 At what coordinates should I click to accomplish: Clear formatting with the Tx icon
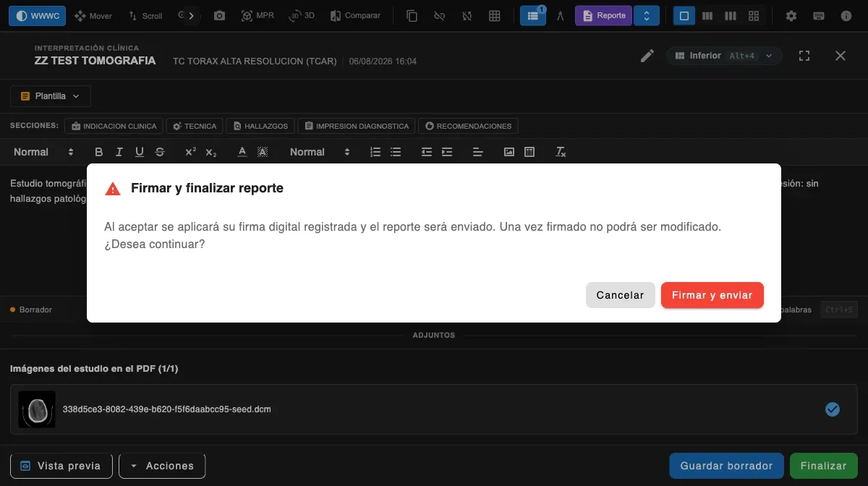point(561,152)
